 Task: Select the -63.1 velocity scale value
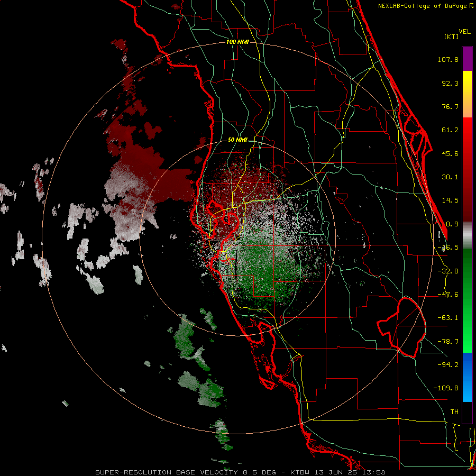pyautogui.click(x=448, y=318)
